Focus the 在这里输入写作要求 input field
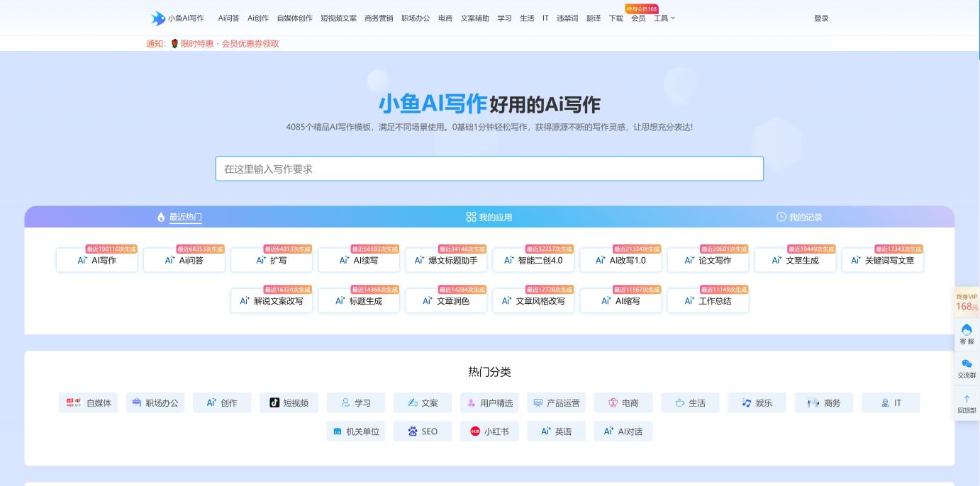 (489, 169)
